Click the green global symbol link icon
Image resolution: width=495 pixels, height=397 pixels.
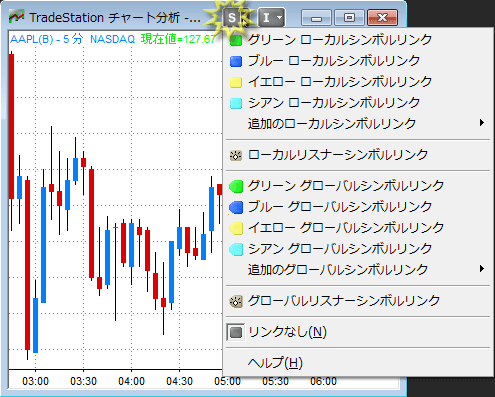[x=236, y=186]
